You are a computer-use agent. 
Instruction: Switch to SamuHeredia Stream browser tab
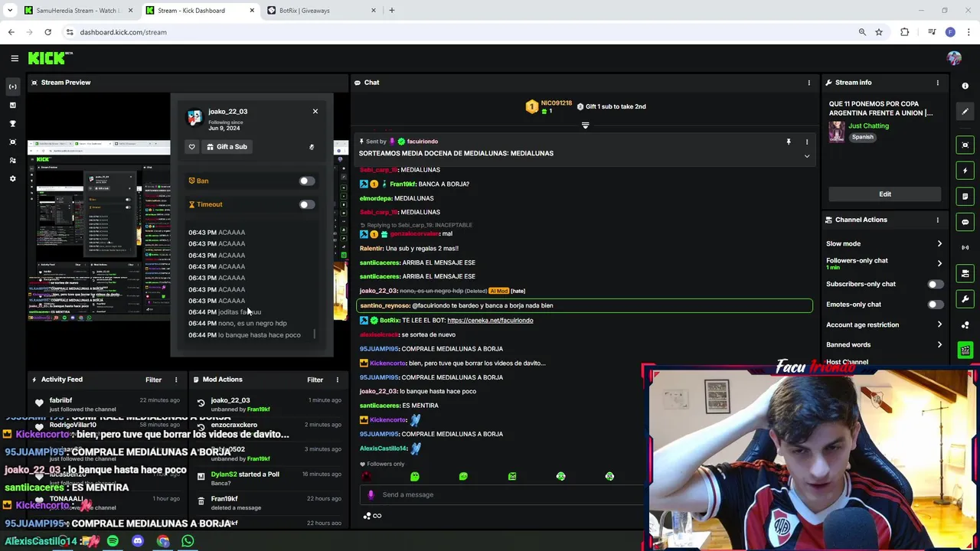click(79, 11)
